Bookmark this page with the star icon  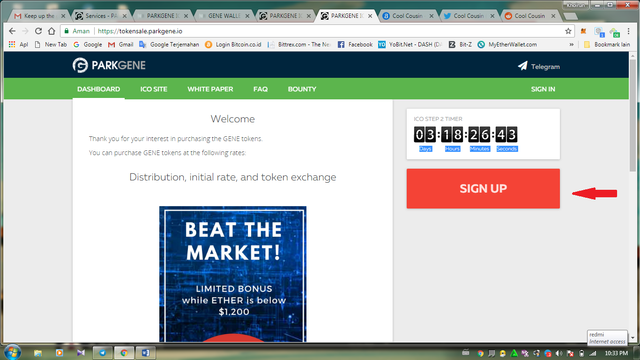[568, 31]
